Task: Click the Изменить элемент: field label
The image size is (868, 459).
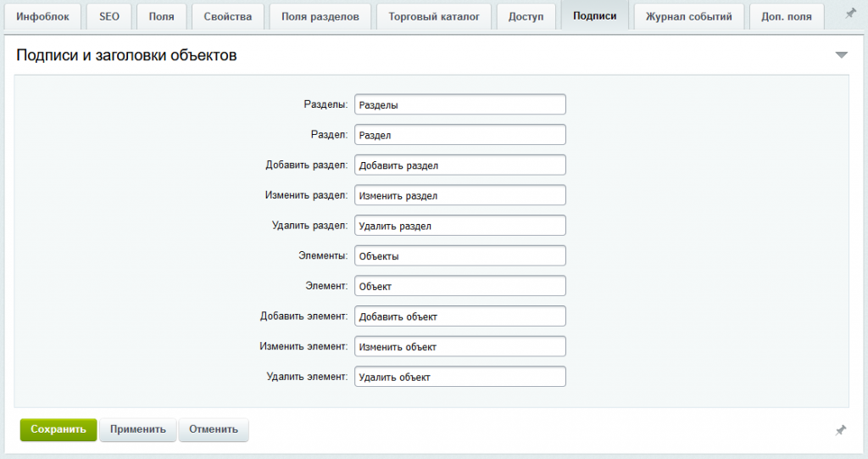Action: click(304, 346)
